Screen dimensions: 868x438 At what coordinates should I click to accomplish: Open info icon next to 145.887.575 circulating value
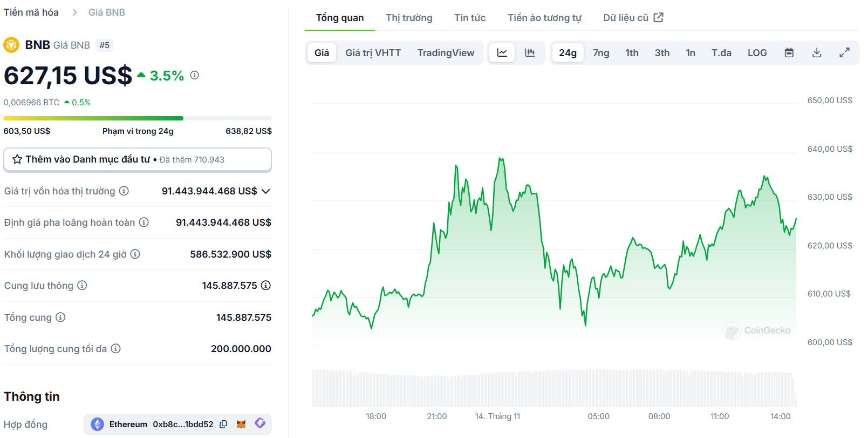[x=266, y=285]
